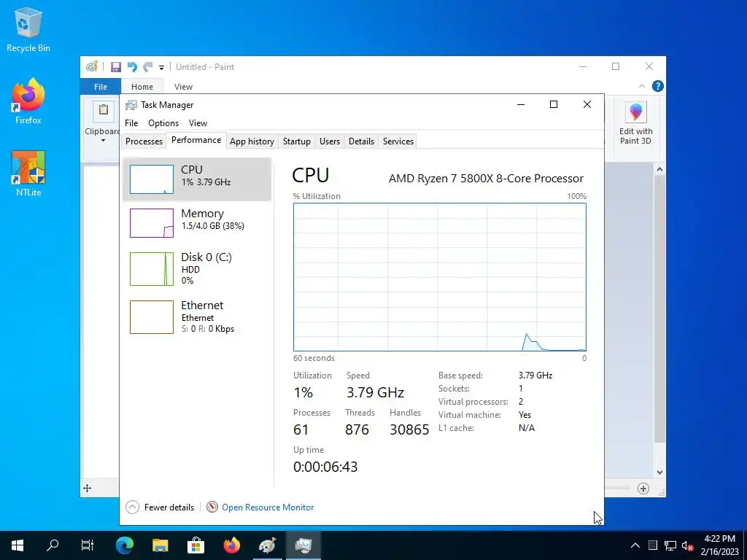Click the Save icon in Paint's title bar
747x560 pixels.
coord(116,67)
